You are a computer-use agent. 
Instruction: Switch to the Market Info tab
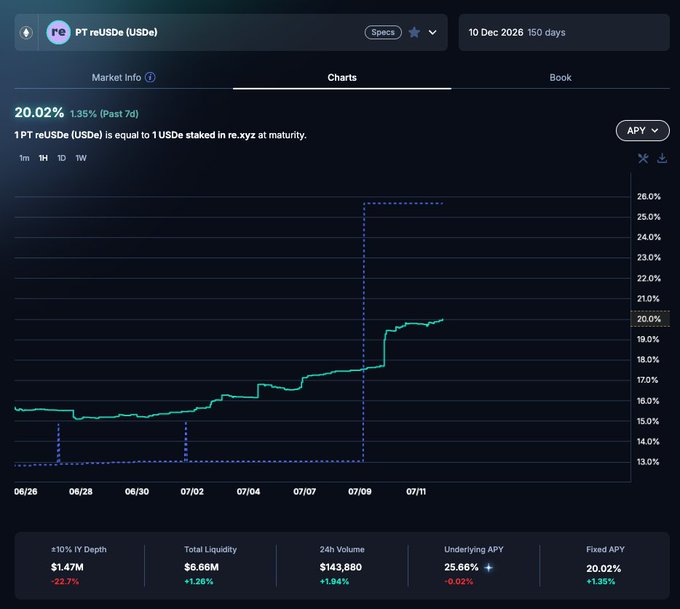123,77
